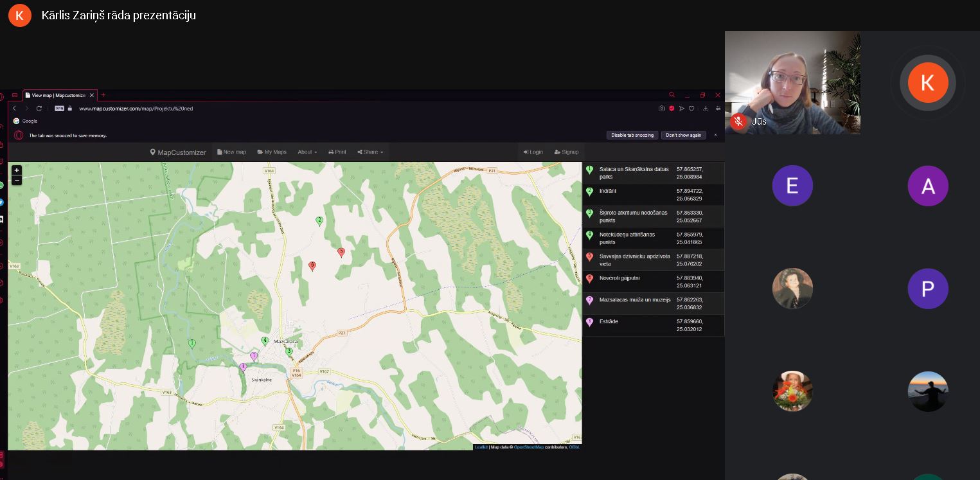The height and width of the screenshot is (480, 980).
Task: Zoom out the map with minus button
Action: [17, 180]
